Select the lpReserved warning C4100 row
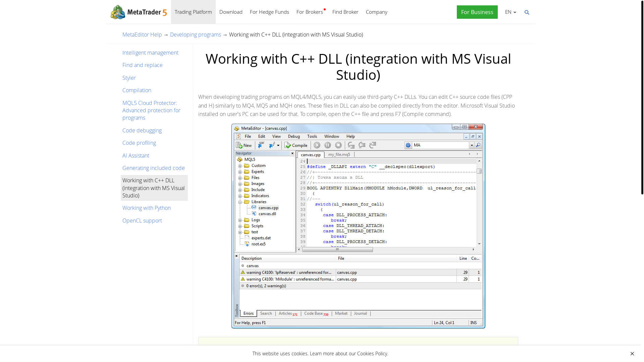The height and width of the screenshot is (362, 644). click(x=360, y=273)
